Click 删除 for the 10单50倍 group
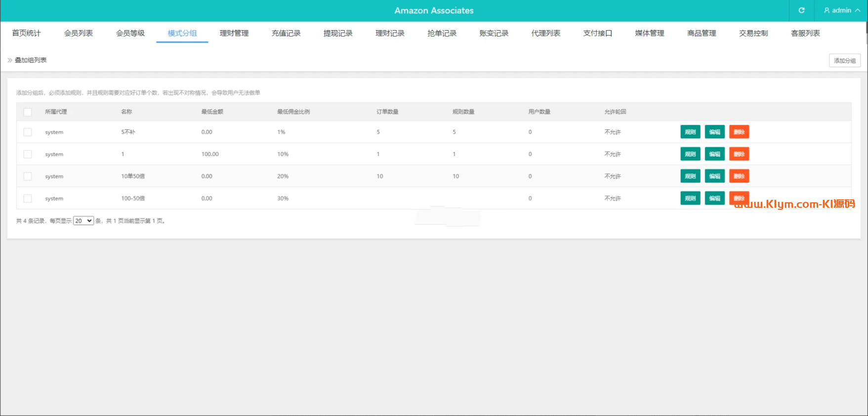 (x=739, y=176)
